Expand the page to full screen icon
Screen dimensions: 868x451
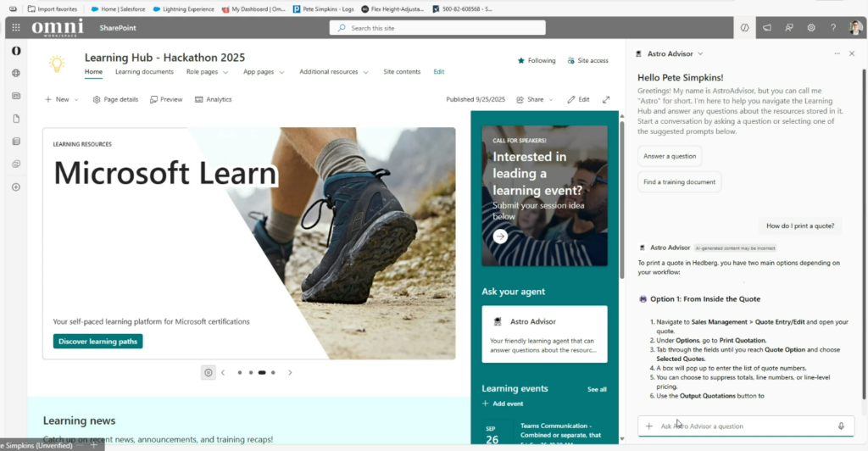(606, 99)
